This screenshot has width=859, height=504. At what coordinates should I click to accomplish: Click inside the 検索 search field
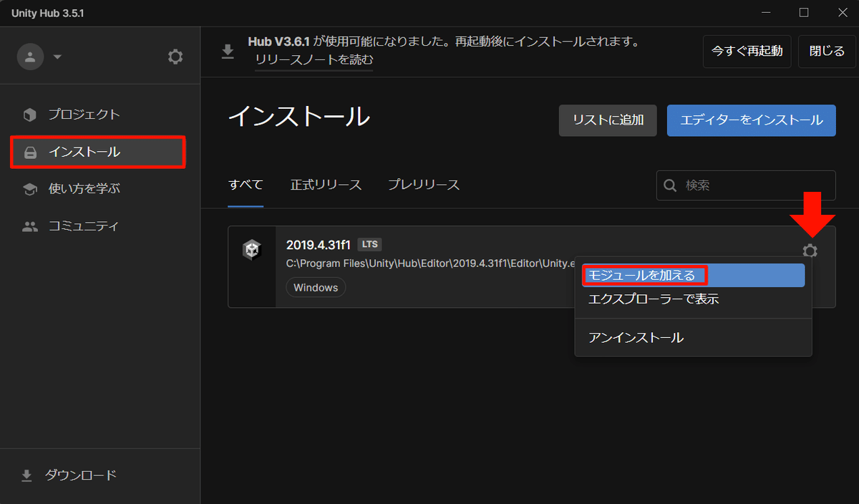point(745,185)
